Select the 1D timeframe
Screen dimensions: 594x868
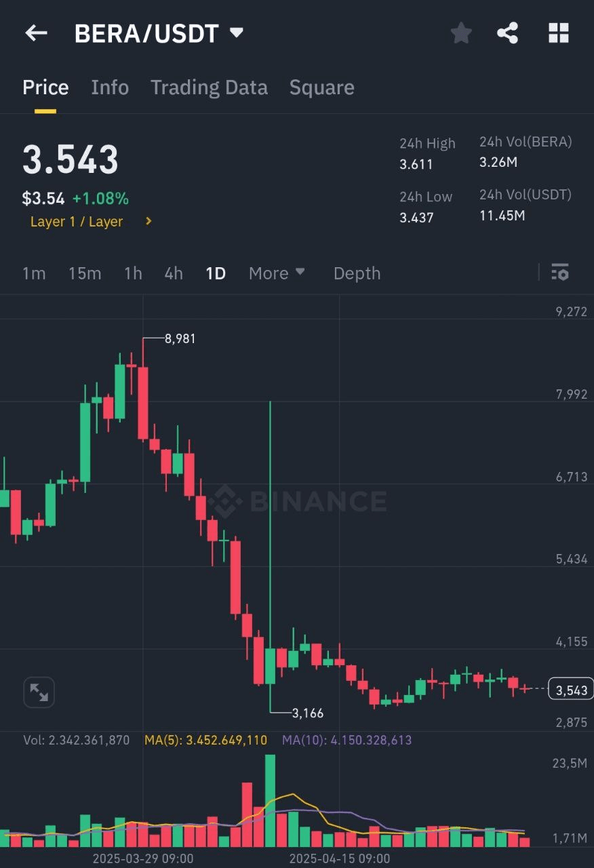pos(216,273)
